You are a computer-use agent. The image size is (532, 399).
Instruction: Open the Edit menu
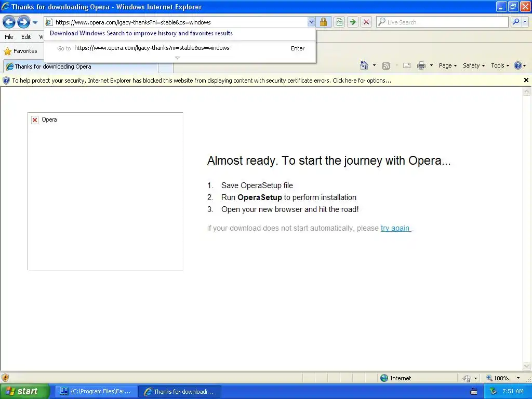coord(26,37)
